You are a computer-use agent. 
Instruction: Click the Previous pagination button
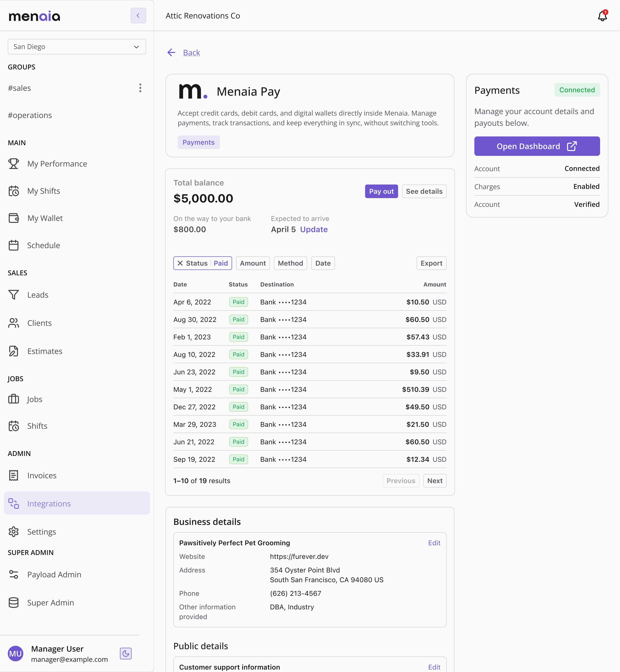(401, 480)
